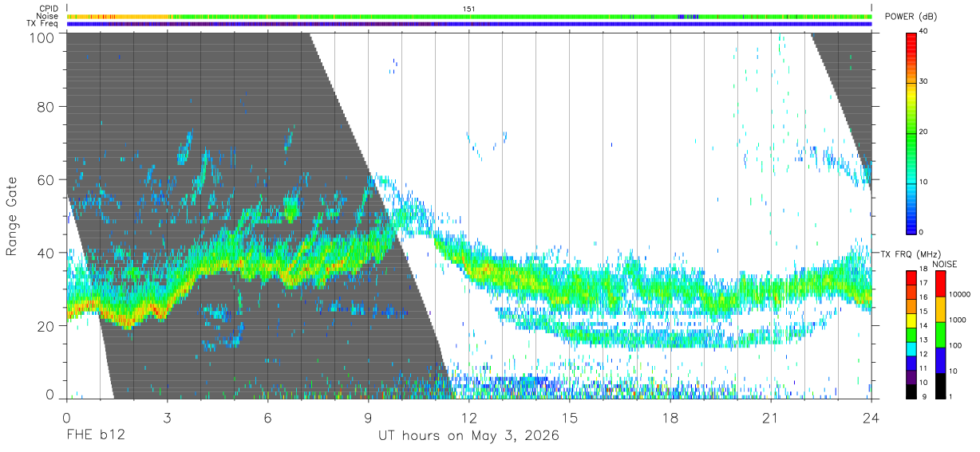Viewport: 980px width, 452px height.
Task: Click the power scale value '40'
Action: 923,32
